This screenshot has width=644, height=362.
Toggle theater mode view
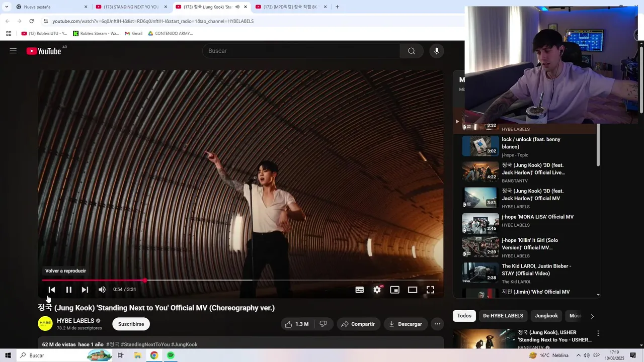point(413,290)
